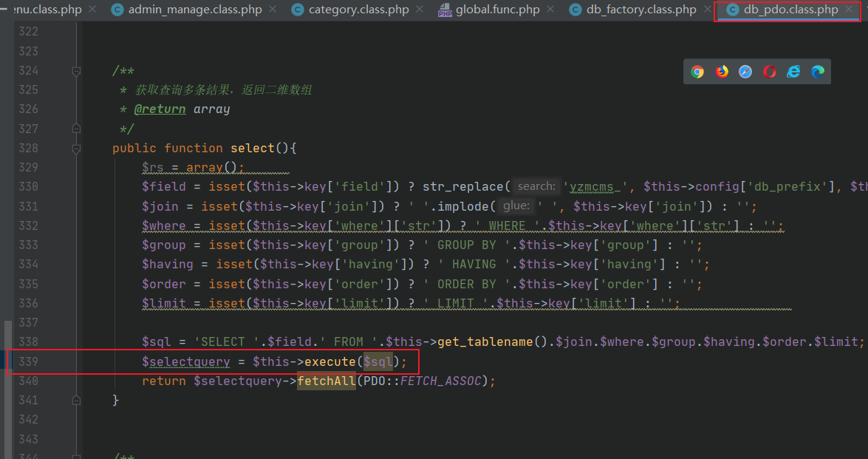Click line number 322 in gutter
The image size is (868, 459).
28,32
